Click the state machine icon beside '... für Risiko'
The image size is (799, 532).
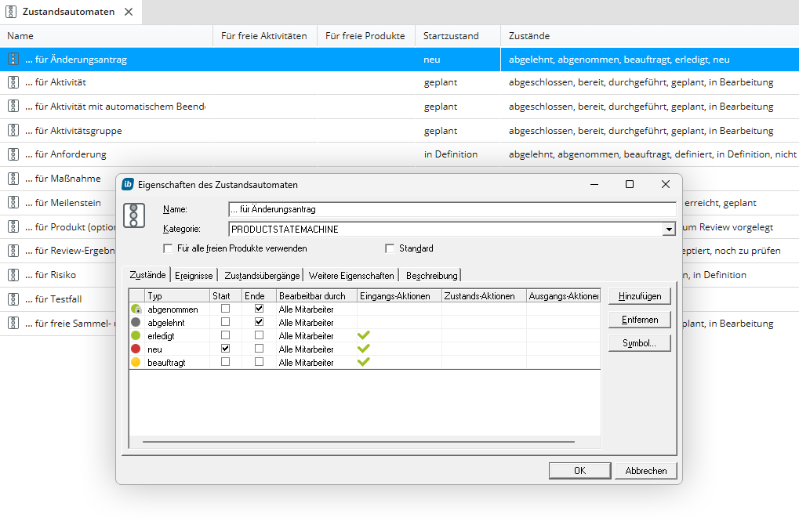13,275
